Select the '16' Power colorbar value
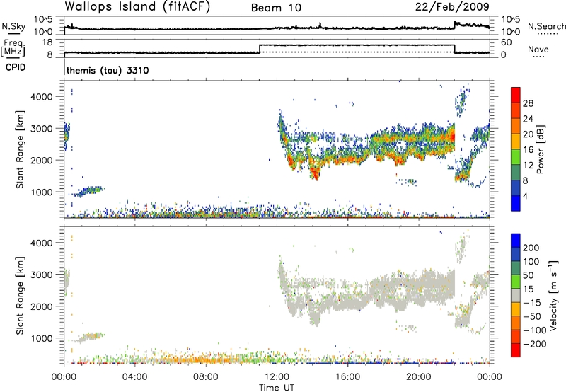Image resolution: width=566 pixels, height=392 pixels. 528,150
